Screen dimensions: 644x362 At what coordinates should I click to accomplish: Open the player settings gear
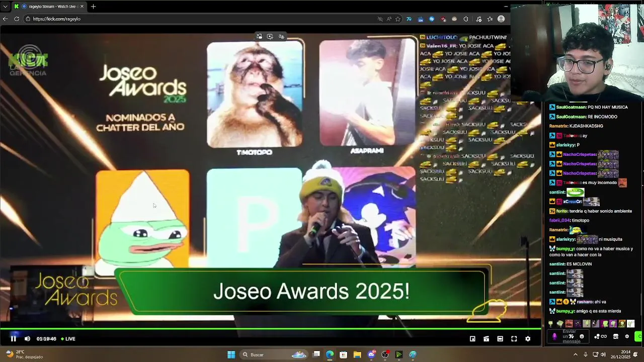pyautogui.click(x=528, y=339)
